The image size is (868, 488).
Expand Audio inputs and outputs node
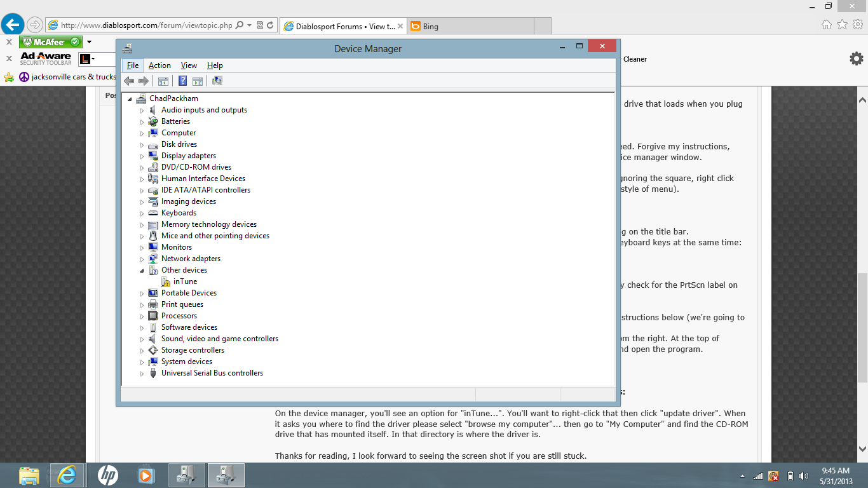tap(142, 111)
